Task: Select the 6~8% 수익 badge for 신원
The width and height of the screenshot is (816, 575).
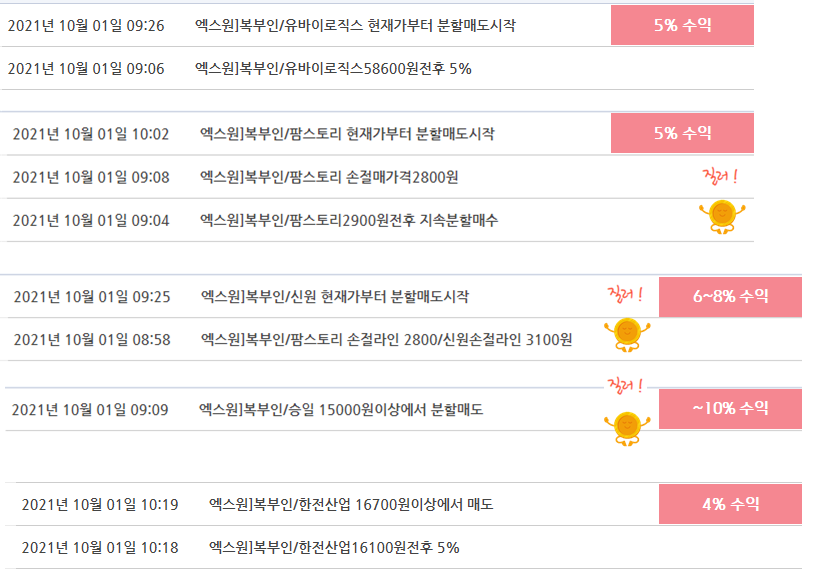Action: tap(730, 297)
